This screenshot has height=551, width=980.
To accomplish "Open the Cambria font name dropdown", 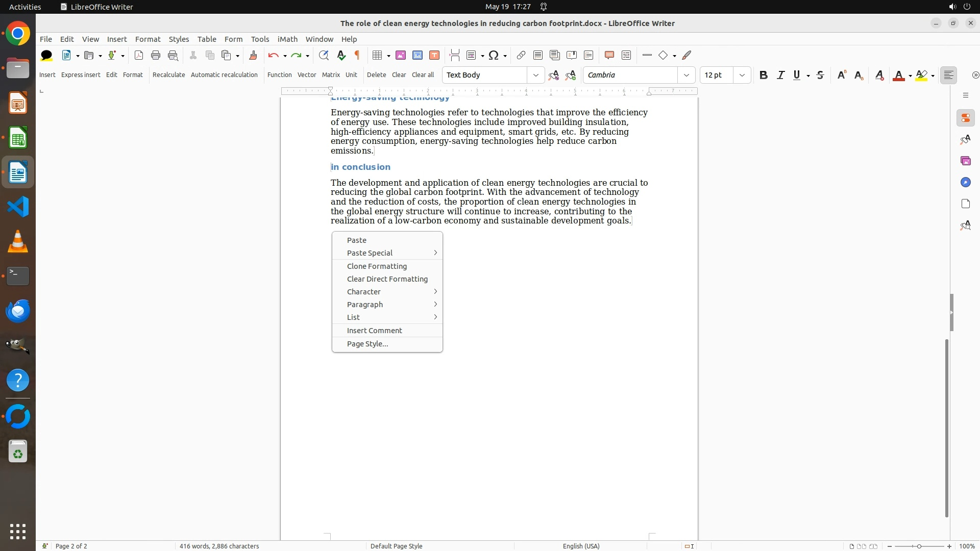I will point(686,75).
